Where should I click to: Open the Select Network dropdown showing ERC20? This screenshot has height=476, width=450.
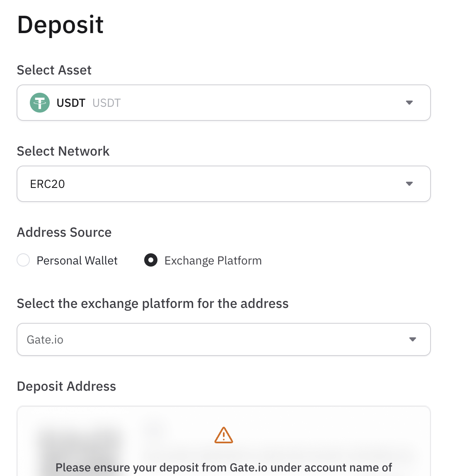click(224, 183)
